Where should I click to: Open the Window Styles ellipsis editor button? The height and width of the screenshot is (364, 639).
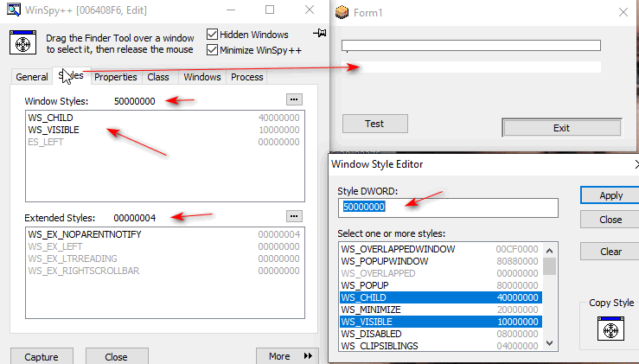(294, 100)
